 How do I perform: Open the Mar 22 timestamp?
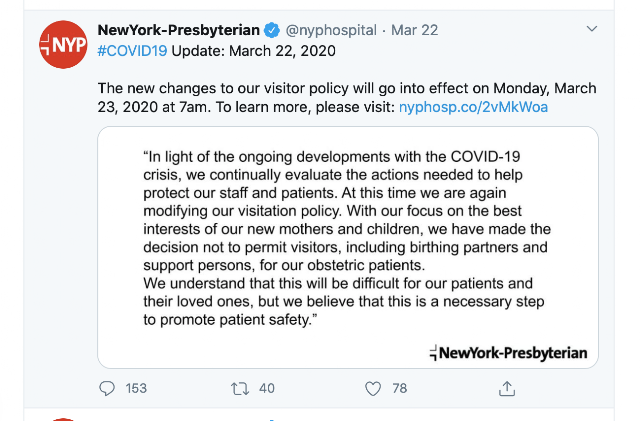pyautogui.click(x=415, y=30)
